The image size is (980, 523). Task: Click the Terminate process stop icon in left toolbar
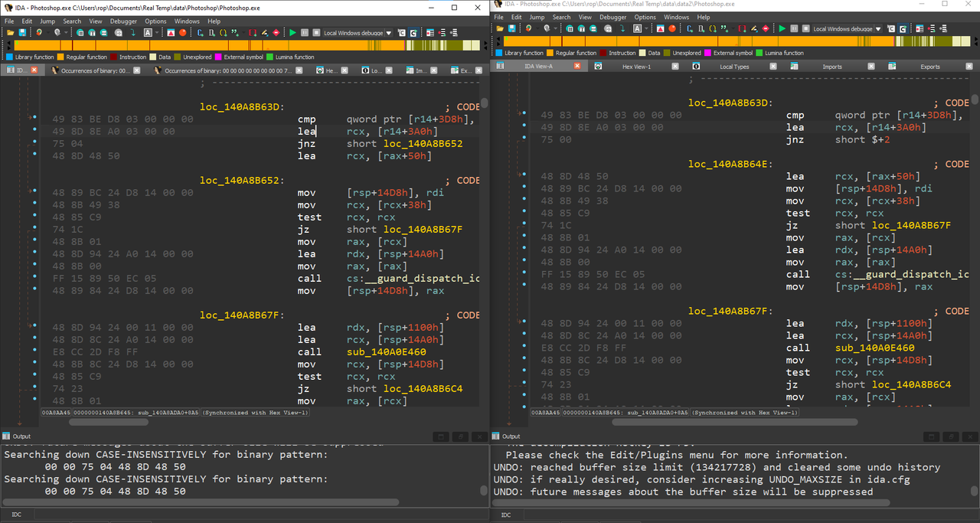click(x=316, y=33)
